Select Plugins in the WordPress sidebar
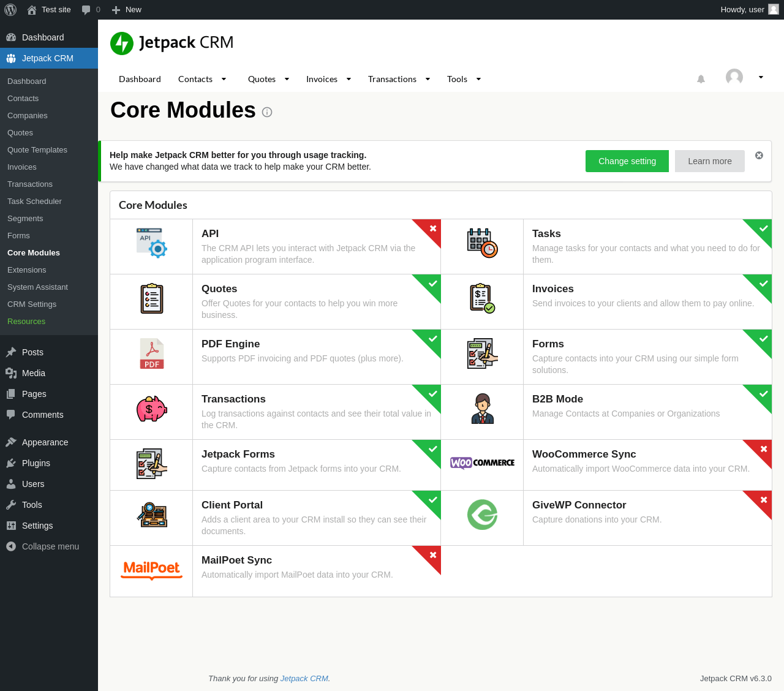The width and height of the screenshot is (784, 691). (x=36, y=463)
